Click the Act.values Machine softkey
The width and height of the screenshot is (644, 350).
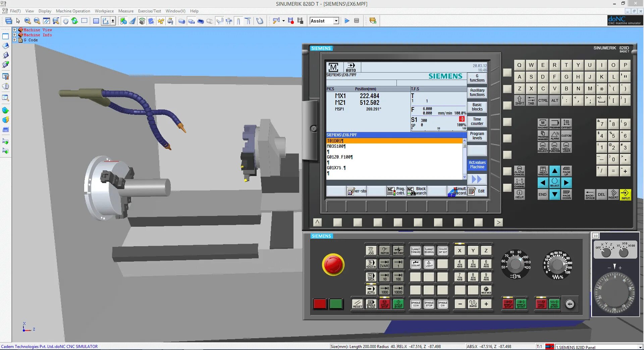477,165
